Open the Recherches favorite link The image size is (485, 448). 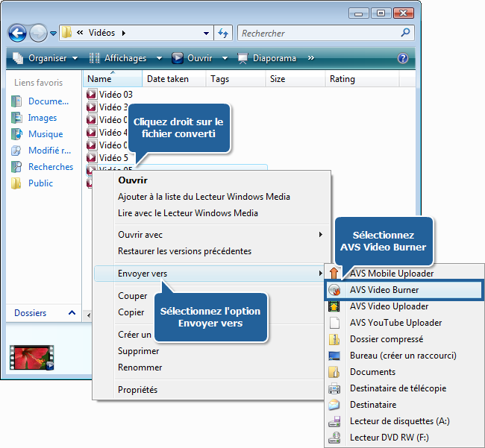click(51, 167)
